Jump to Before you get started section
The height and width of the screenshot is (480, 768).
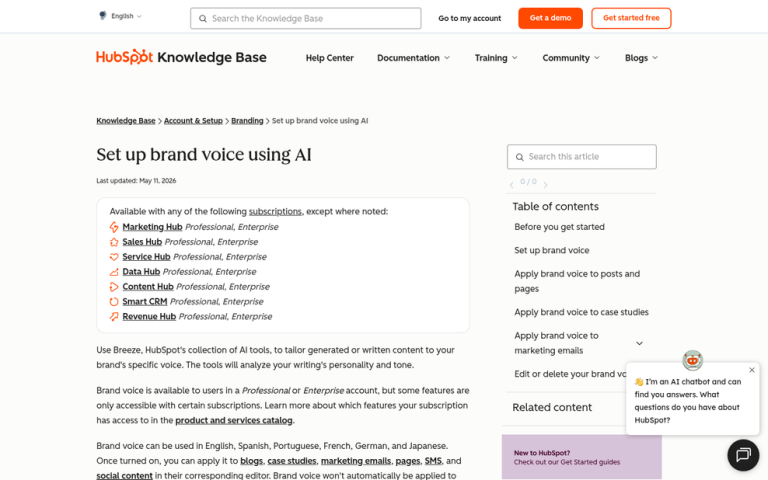click(x=559, y=227)
